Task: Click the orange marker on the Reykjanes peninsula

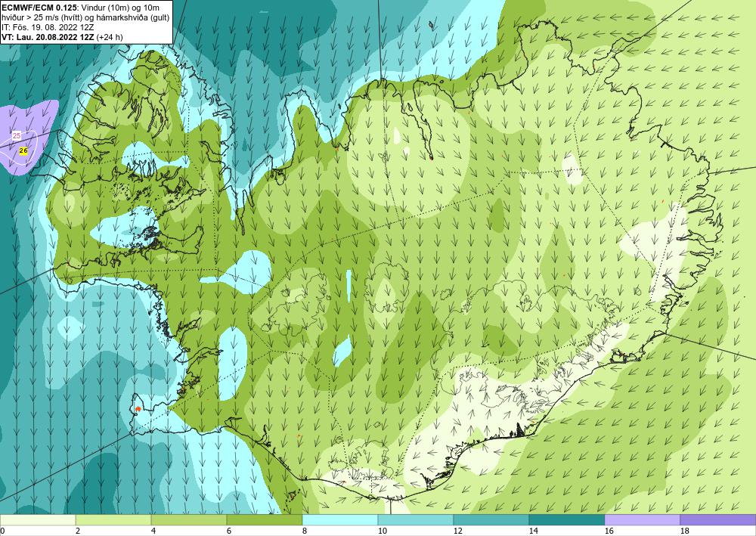Action: click(x=138, y=409)
